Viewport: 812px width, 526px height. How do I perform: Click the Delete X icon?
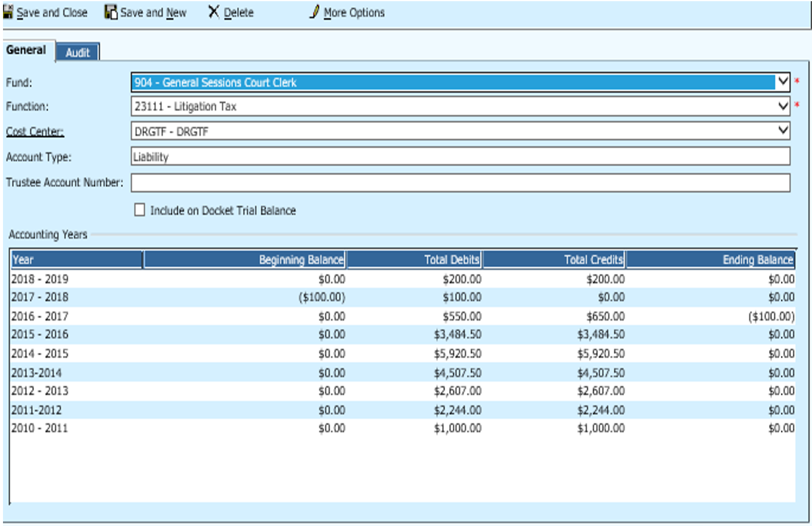click(x=214, y=12)
